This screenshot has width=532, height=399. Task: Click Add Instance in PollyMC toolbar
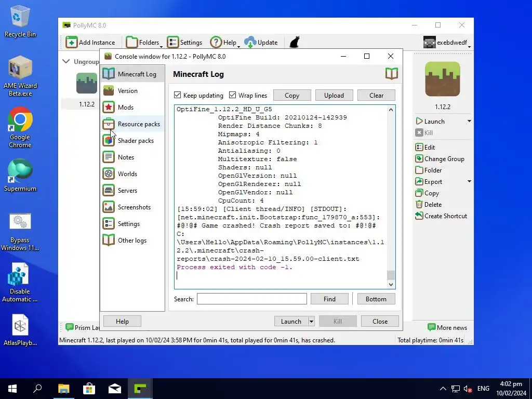90,43
